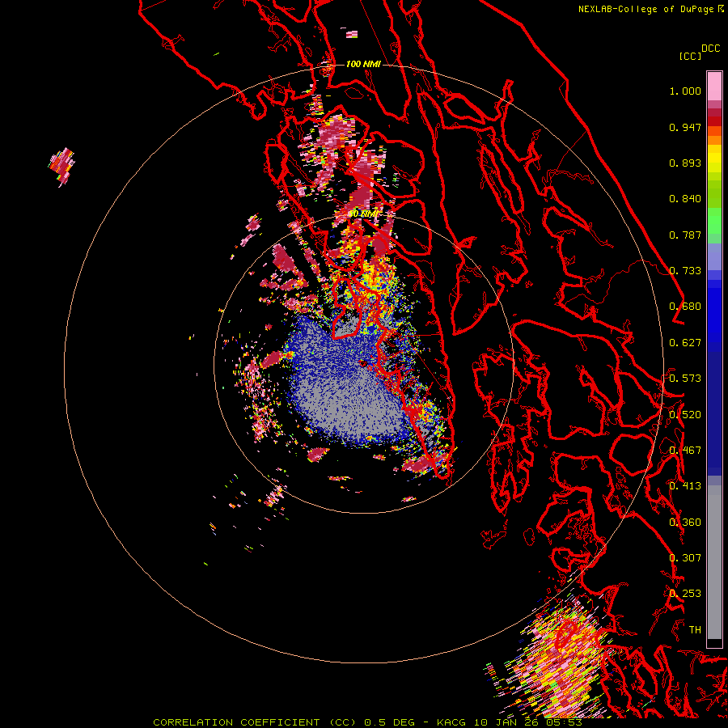Click the 0.573 scale label
This screenshot has height=728, width=728.
685,379
